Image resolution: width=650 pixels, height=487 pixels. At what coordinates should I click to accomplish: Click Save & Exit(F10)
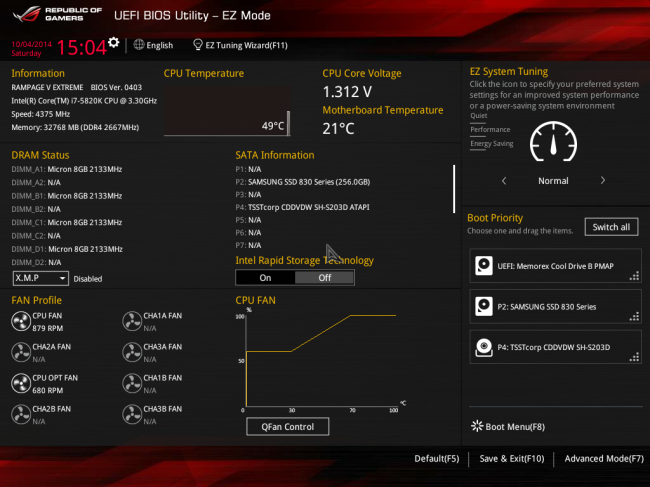point(512,458)
